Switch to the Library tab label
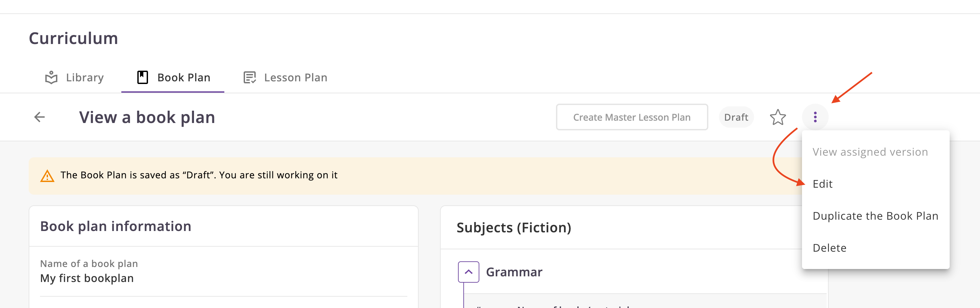 (x=84, y=78)
